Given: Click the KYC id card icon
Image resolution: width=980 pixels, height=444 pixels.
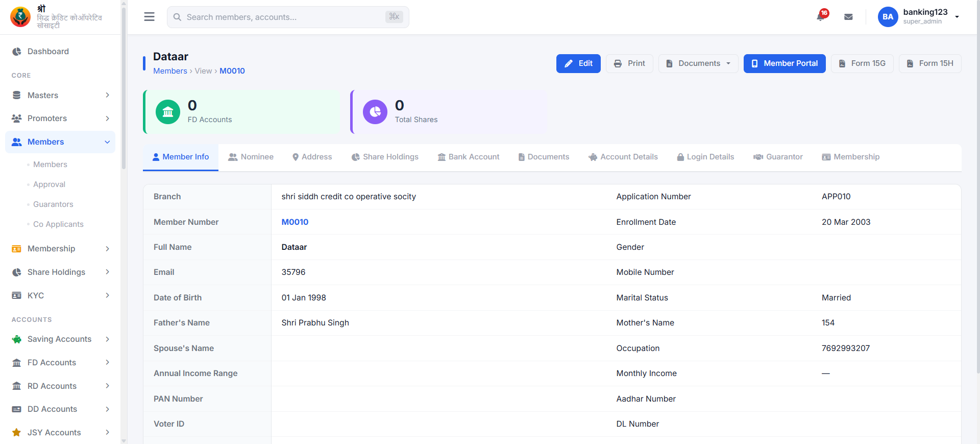Looking at the screenshot, I should [17, 296].
